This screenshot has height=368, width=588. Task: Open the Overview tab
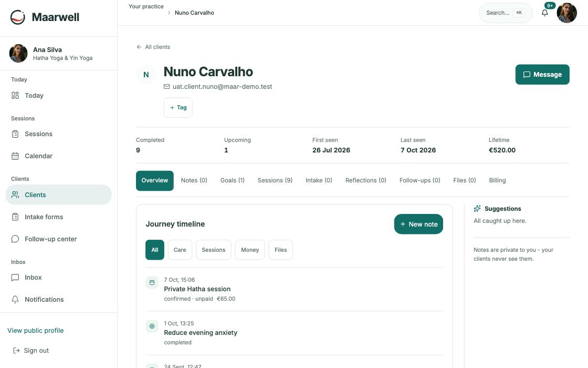155,181
